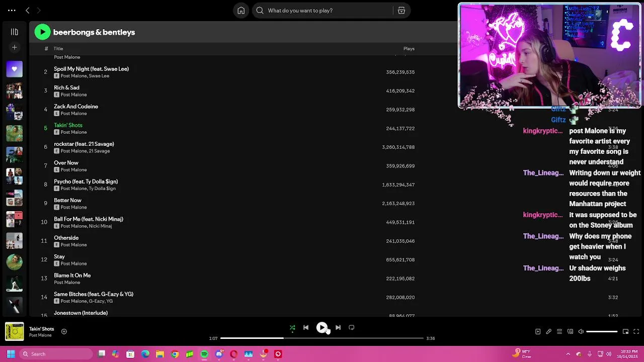This screenshot has width=644, height=362.
Task: Mute the player volume
Action: click(x=581, y=331)
